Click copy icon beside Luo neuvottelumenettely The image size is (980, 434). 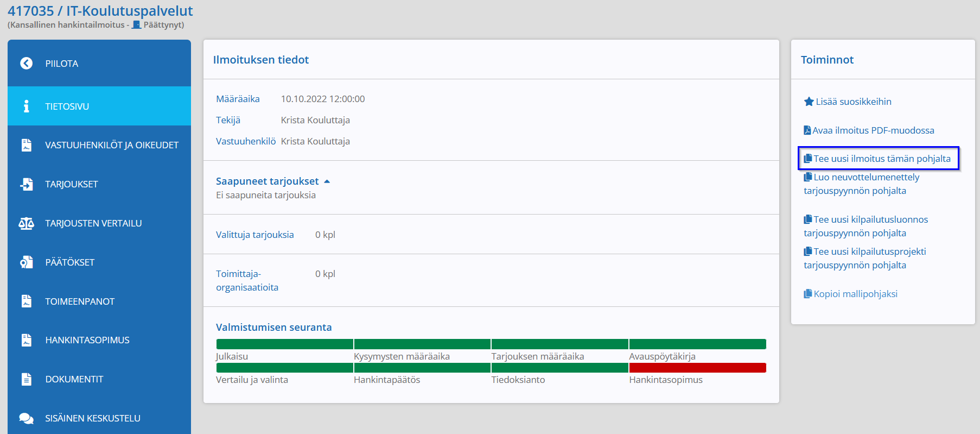point(808,177)
